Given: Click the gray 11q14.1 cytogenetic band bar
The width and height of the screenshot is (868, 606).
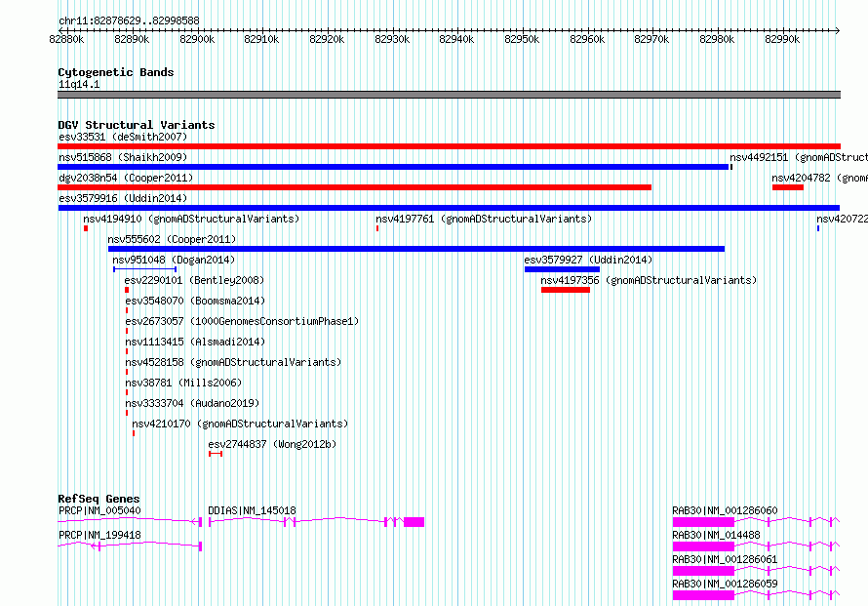Looking at the screenshot, I should (x=449, y=95).
